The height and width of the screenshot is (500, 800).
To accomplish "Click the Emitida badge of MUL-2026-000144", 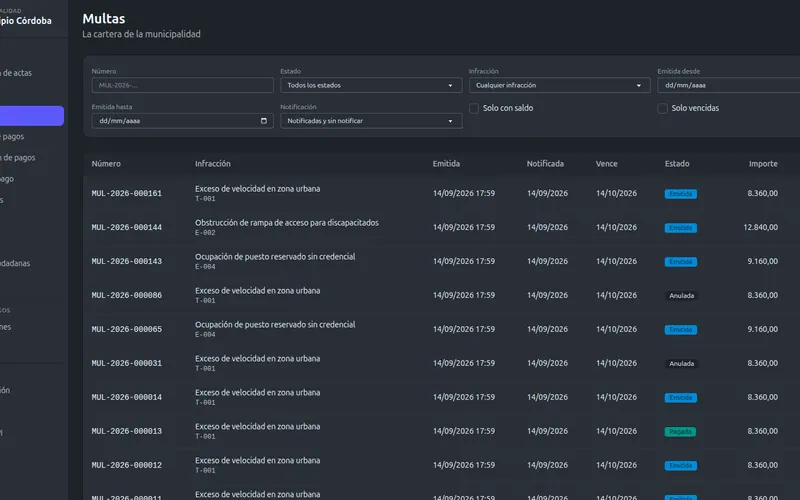I will [x=681, y=228].
